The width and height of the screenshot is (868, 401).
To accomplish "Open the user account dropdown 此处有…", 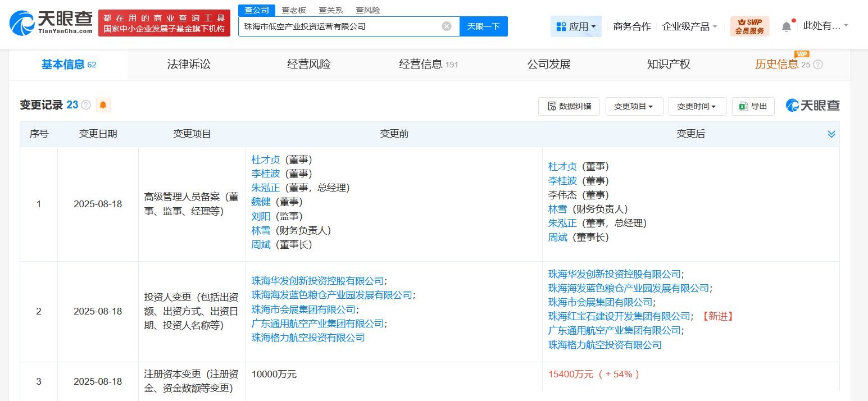I will pyautogui.click(x=825, y=26).
